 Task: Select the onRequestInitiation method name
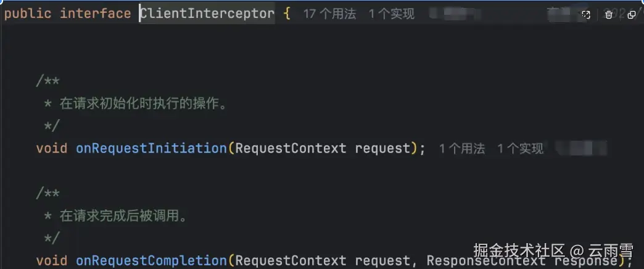(x=152, y=148)
